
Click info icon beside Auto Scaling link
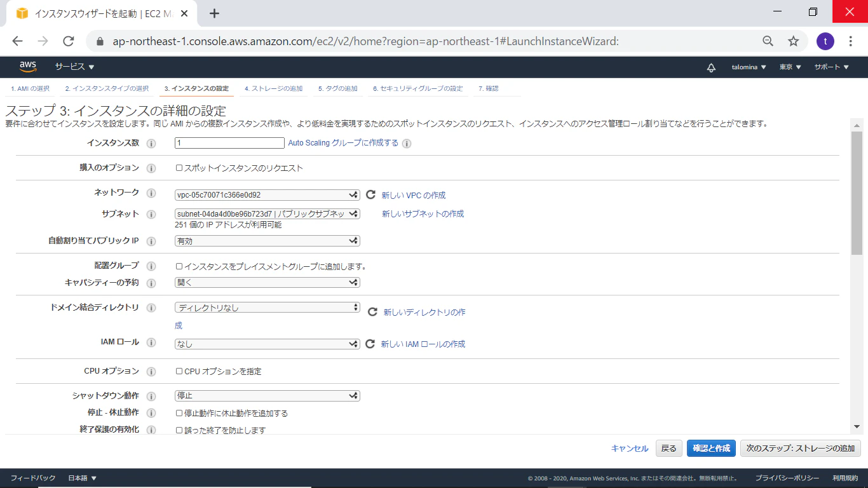[x=407, y=144]
